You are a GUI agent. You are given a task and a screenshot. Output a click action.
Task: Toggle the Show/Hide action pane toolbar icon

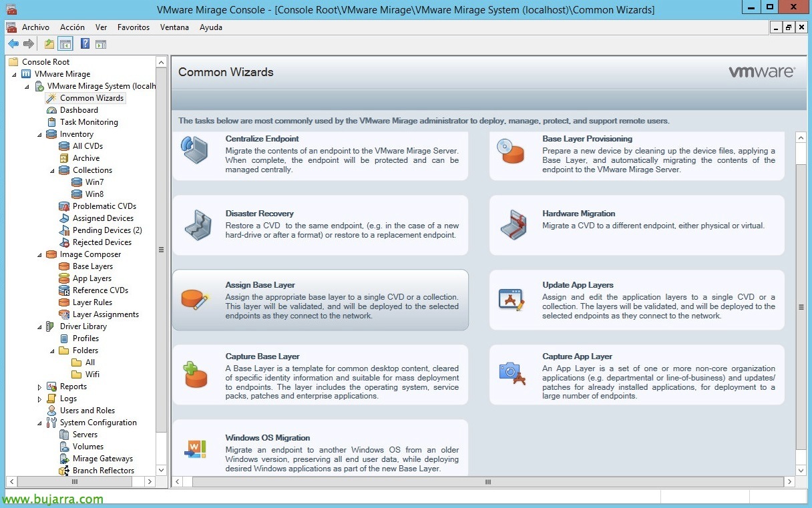101,44
